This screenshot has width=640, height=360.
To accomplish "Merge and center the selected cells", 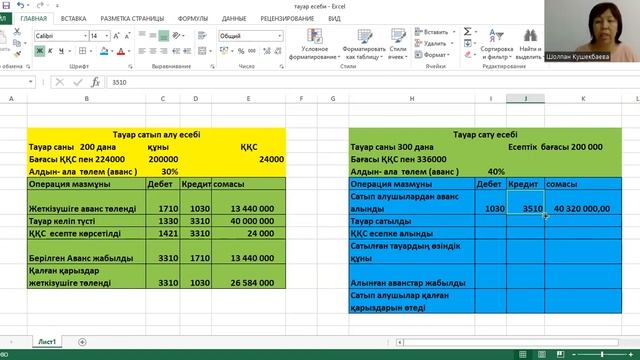I will [202, 51].
